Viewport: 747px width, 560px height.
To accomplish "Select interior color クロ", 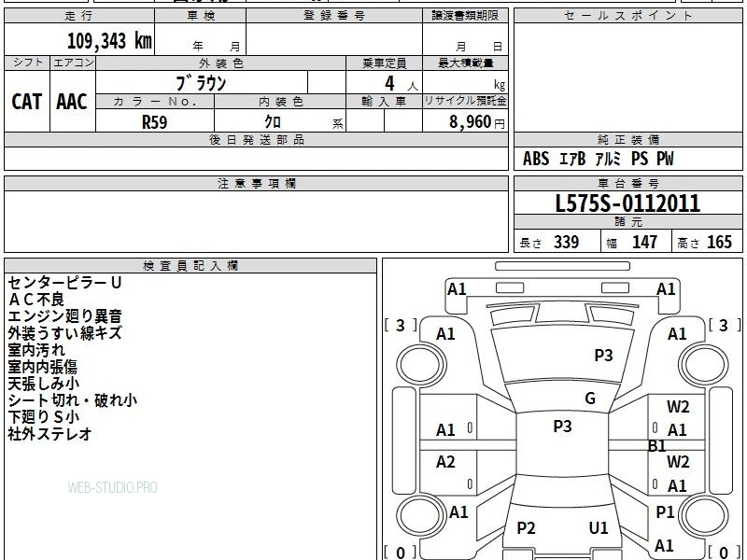I will tap(273, 122).
